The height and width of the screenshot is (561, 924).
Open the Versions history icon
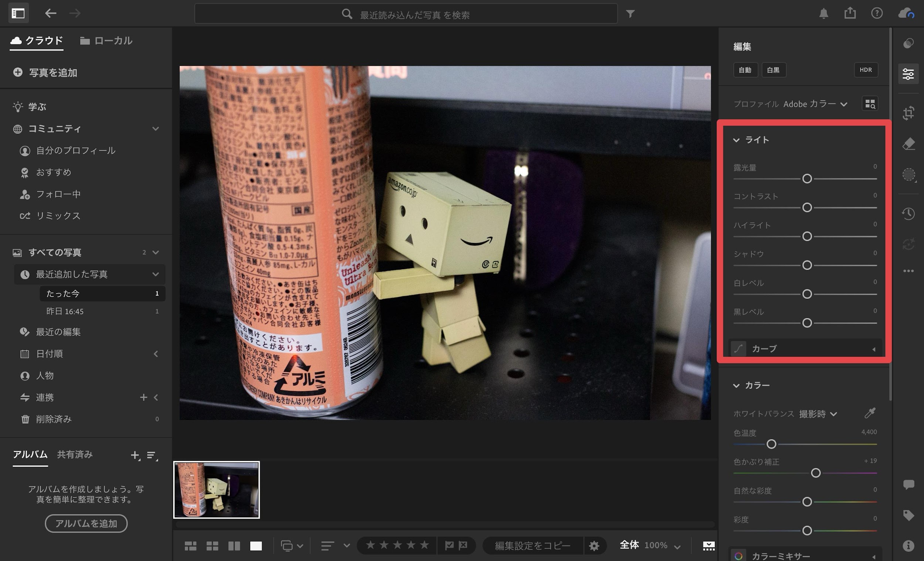[x=908, y=213]
